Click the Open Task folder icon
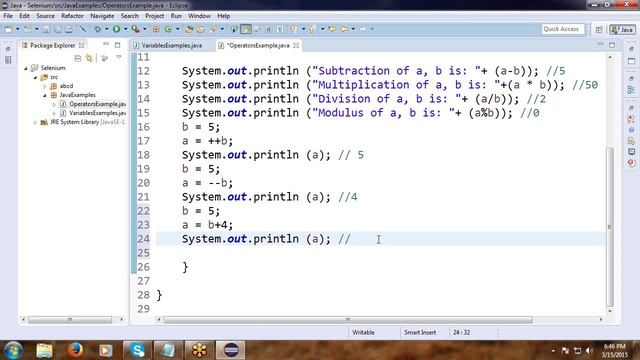This screenshot has height=360, width=640. click(x=200, y=29)
